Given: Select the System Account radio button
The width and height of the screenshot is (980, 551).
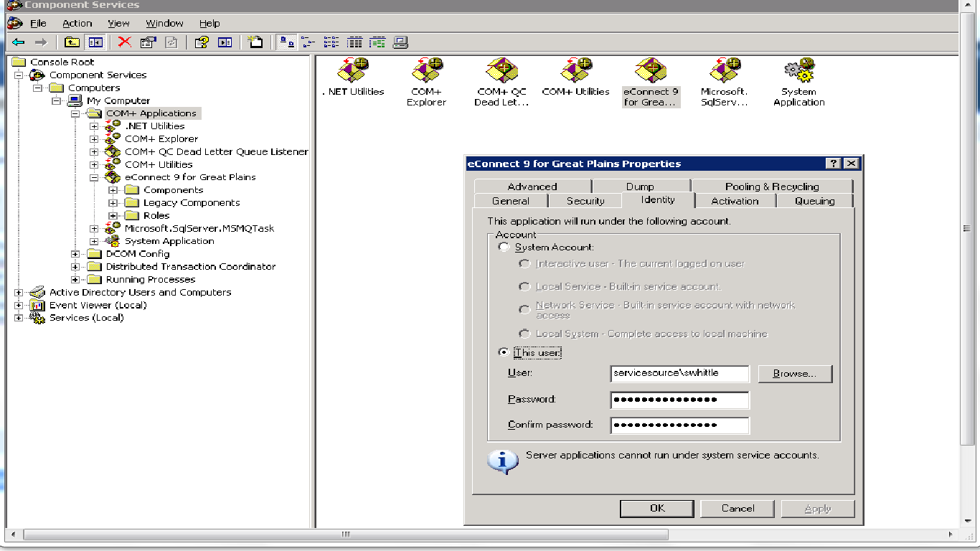Looking at the screenshot, I should click(505, 246).
